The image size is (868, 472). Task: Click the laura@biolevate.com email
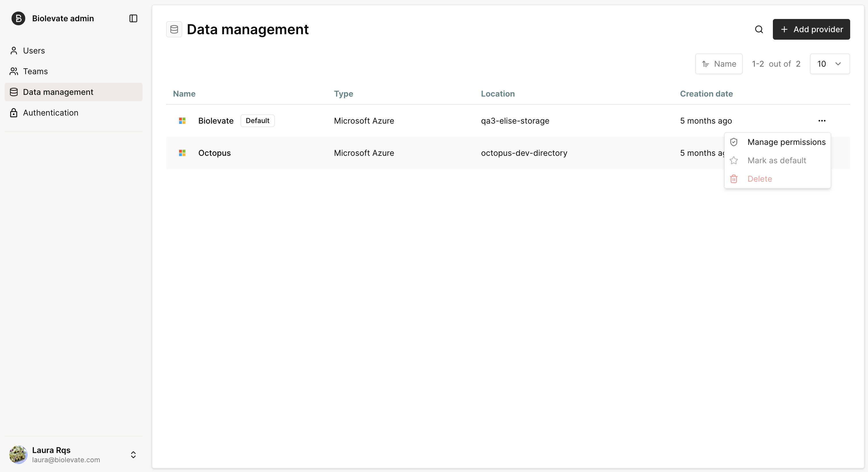[x=66, y=460]
